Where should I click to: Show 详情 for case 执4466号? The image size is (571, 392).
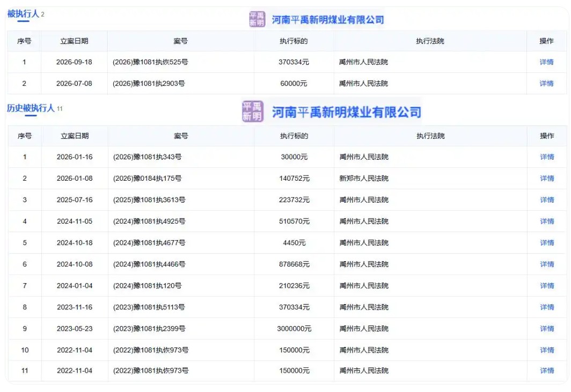(547, 264)
